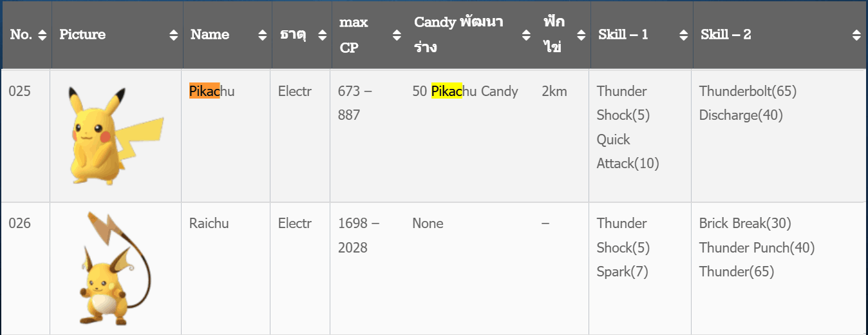Screen dimensions: 868x335
Task: Click the Pikachu picture thumbnail
Action: coord(113,136)
